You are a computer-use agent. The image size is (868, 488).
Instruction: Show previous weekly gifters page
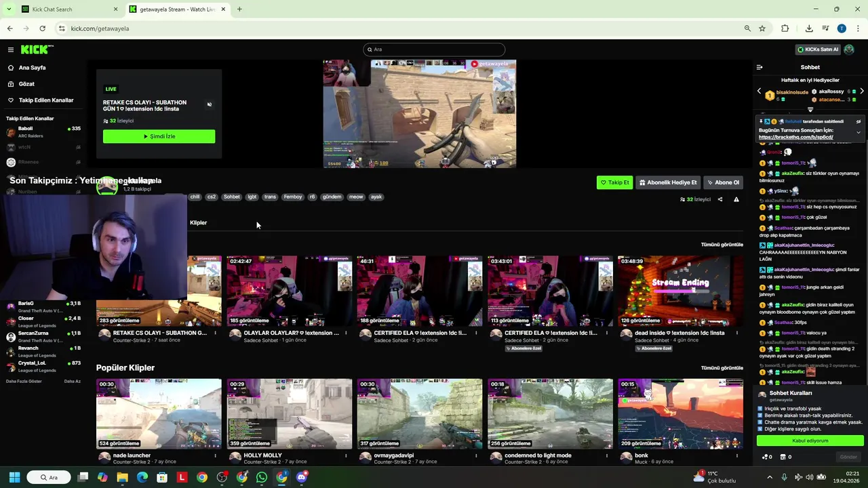[x=759, y=91]
